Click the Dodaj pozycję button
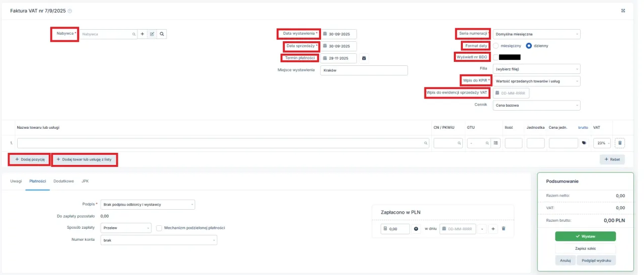 tap(29, 159)
